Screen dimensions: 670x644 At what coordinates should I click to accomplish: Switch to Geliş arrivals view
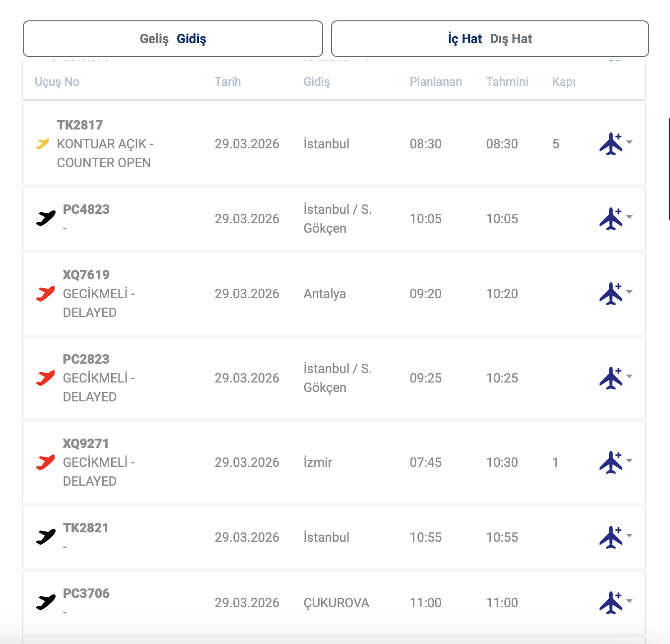click(x=154, y=39)
